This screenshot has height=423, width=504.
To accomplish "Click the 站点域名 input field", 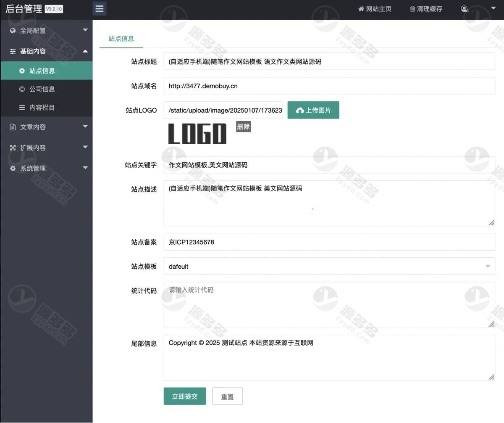I will (x=329, y=86).
